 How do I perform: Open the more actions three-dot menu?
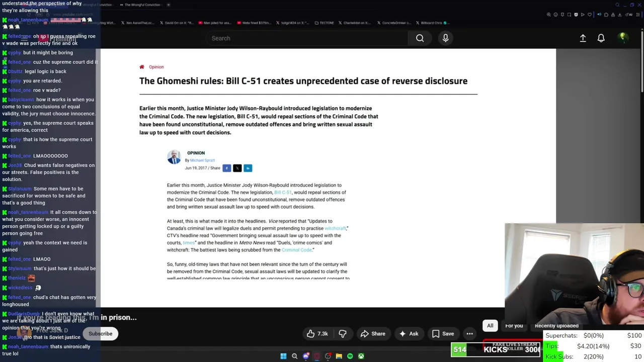[x=469, y=333]
